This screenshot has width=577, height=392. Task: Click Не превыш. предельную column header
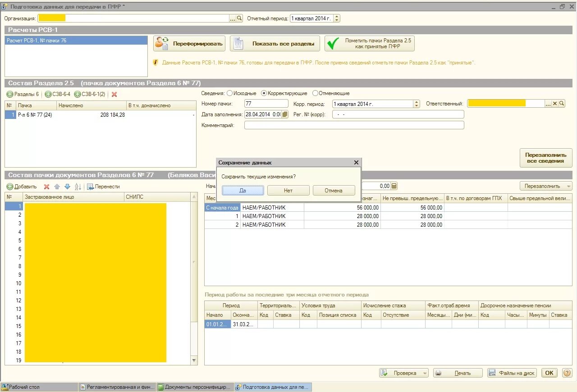[412, 198]
